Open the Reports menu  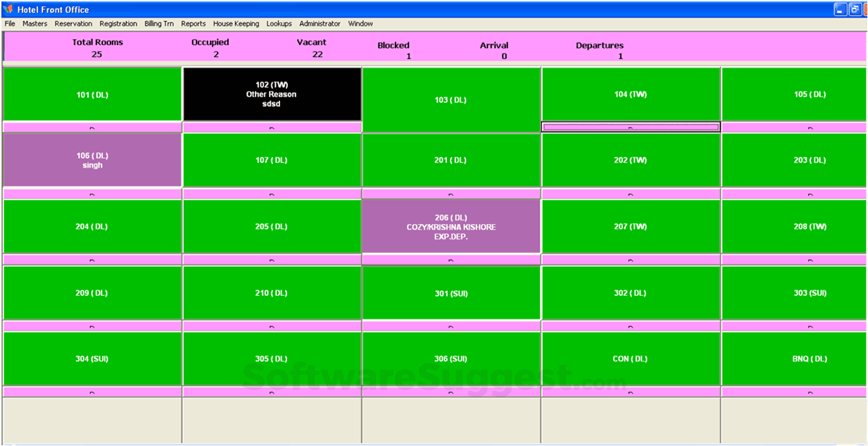coord(194,23)
